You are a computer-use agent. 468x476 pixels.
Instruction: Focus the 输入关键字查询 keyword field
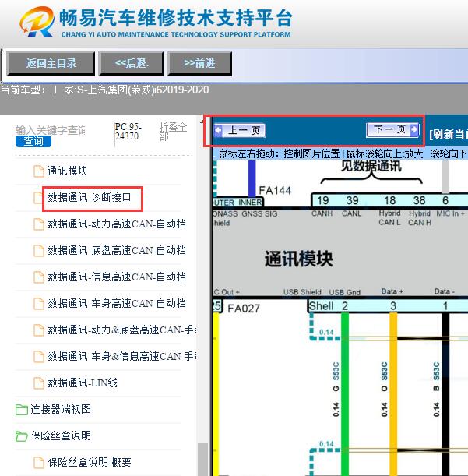[51, 130]
